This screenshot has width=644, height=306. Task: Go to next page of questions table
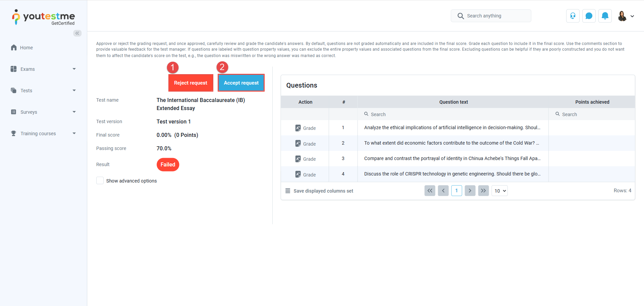(x=470, y=191)
